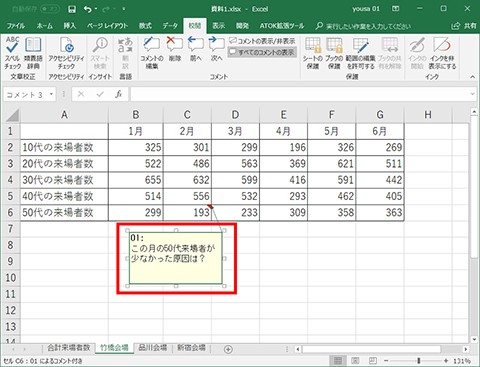Click the Select All corner triangle

coord(12,116)
